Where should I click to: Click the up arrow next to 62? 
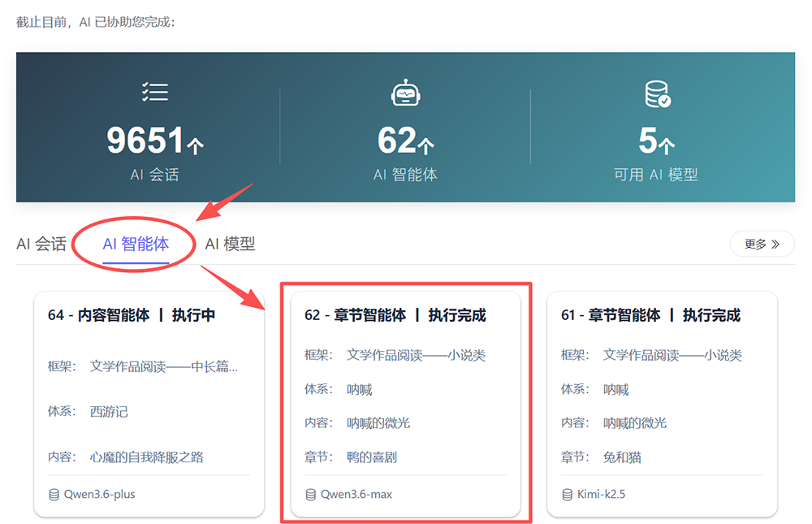click(425, 145)
